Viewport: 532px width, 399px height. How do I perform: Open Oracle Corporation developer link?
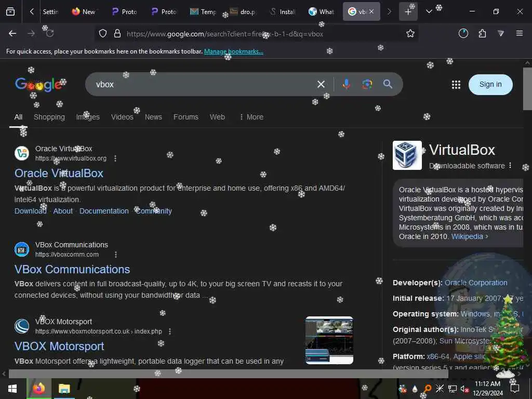pyautogui.click(x=476, y=283)
